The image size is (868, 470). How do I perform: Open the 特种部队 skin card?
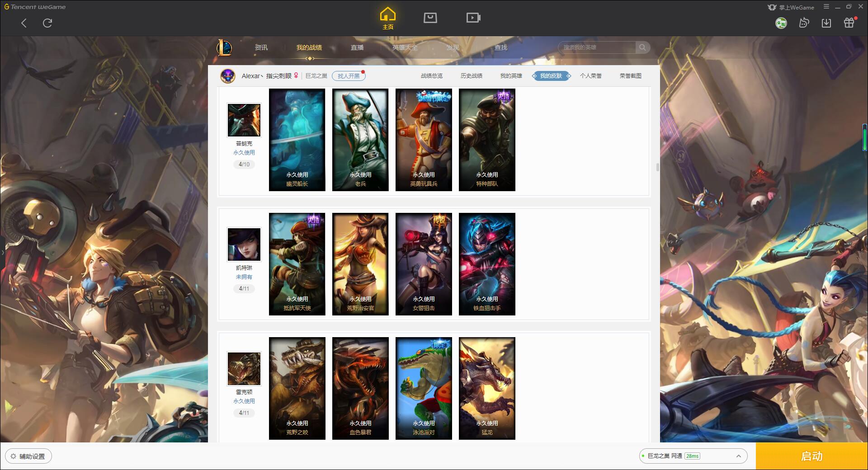coord(487,140)
